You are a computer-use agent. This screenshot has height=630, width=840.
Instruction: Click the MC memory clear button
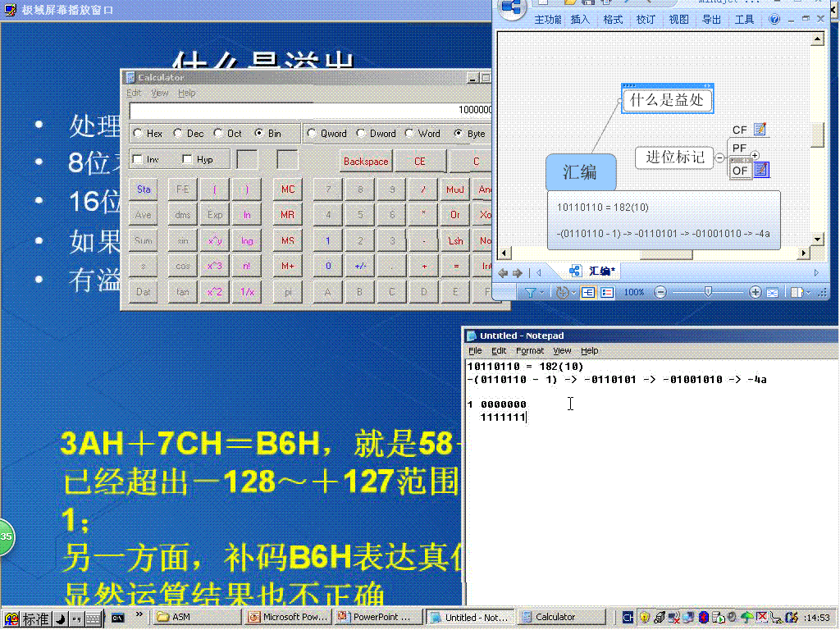(x=288, y=189)
